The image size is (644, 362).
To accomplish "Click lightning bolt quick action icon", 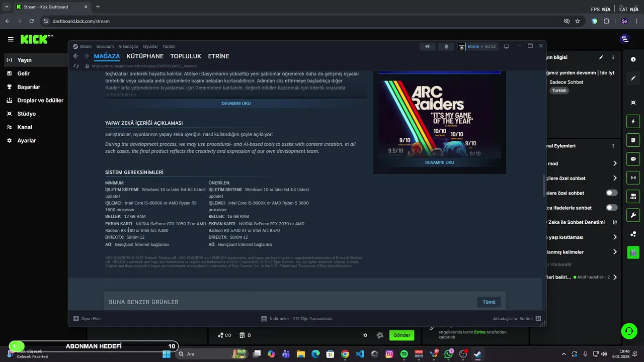I will pyautogui.click(x=633, y=121).
